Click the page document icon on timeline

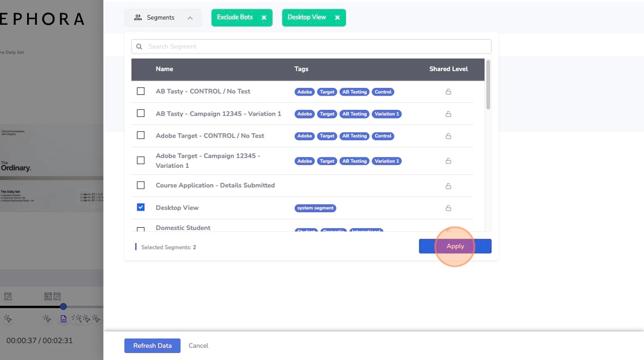point(63,319)
